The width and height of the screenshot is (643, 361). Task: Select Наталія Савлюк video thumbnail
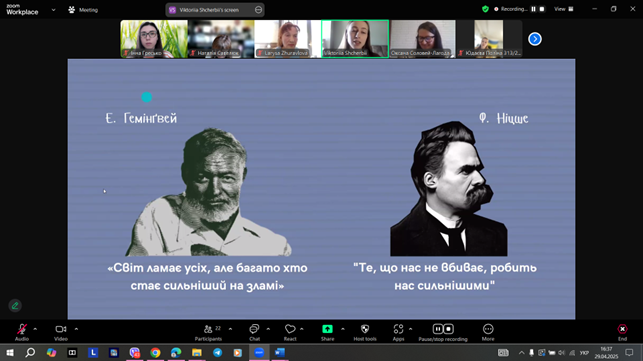coord(221,39)
